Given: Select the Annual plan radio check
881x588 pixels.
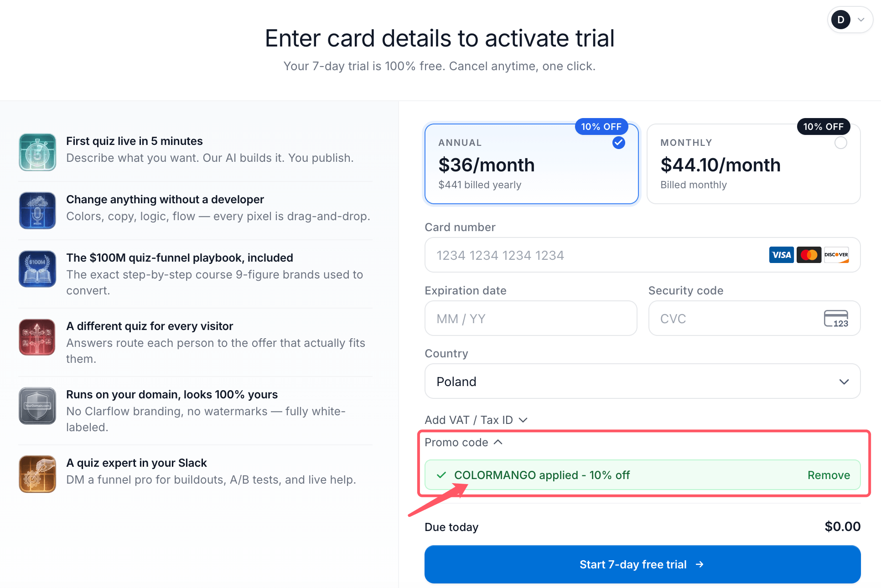Looking at the screenshot, I should click(618, 143).
